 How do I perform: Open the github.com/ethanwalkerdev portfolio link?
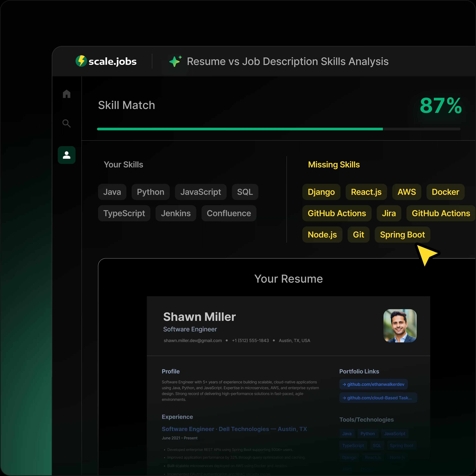pos(373,384)
